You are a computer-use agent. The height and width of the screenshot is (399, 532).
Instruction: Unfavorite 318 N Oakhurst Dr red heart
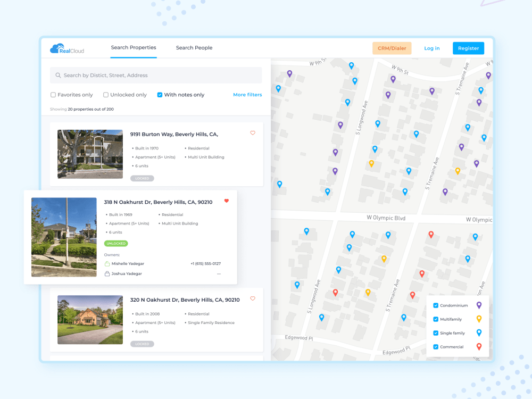(x=227, y=201)
